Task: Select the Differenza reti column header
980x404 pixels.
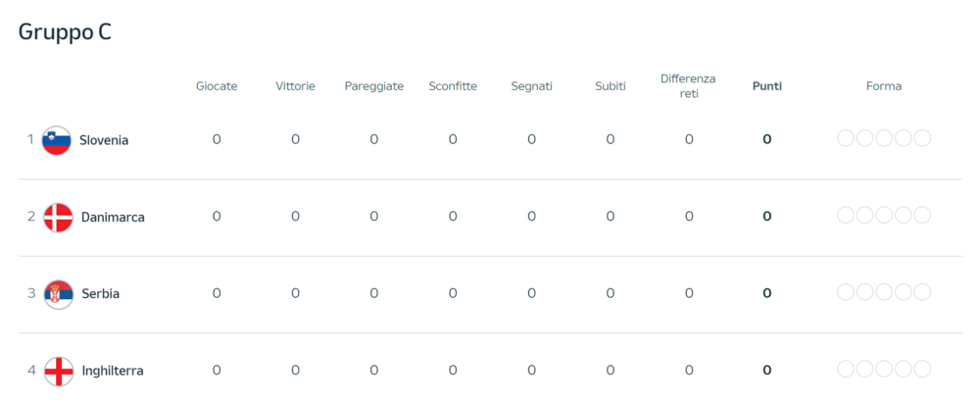Action: (x=688, y=86)
